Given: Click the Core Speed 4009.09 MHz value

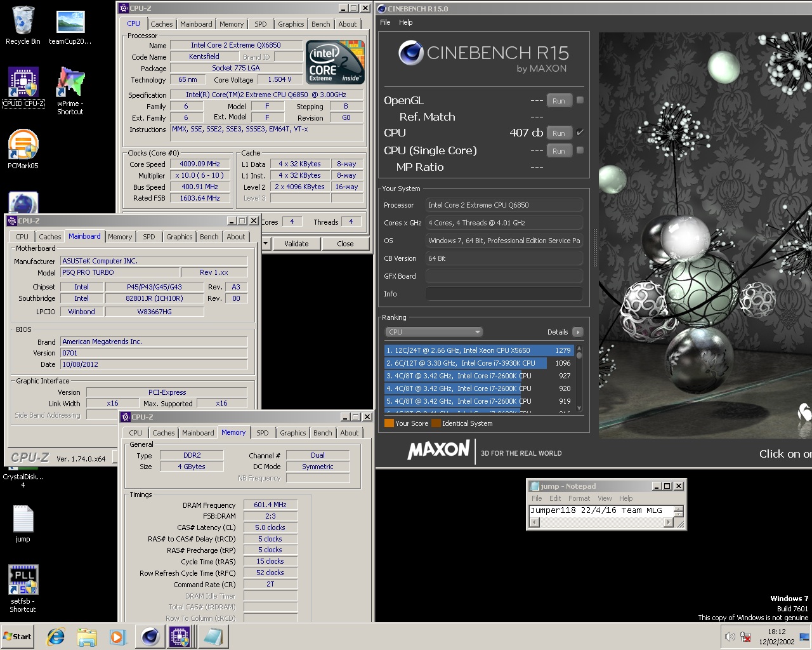Looking at the screenshot, I should tap(200, 164).
